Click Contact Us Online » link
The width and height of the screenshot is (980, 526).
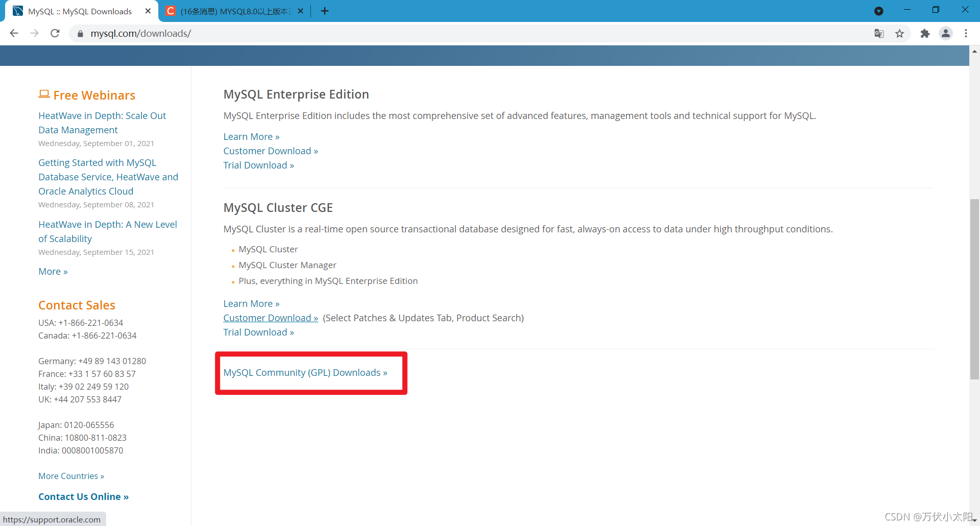[x=83, y=497]
